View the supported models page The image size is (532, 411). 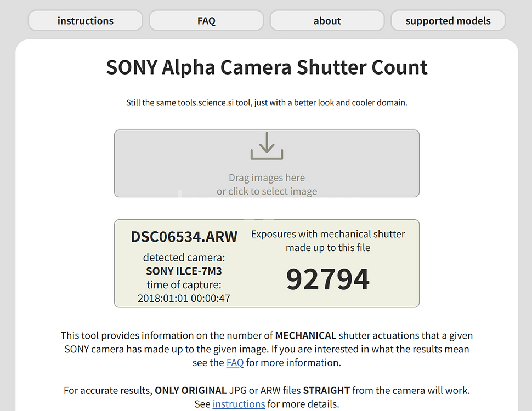(448, 21)
